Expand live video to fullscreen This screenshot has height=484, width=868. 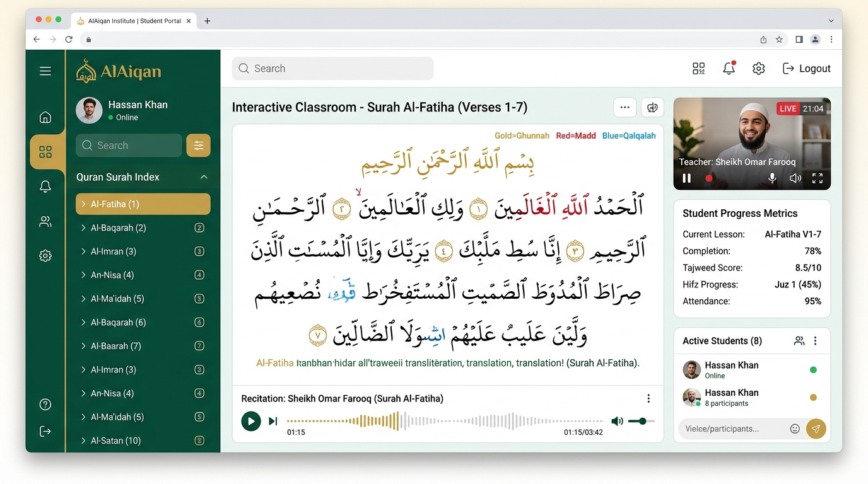point(818,178)
